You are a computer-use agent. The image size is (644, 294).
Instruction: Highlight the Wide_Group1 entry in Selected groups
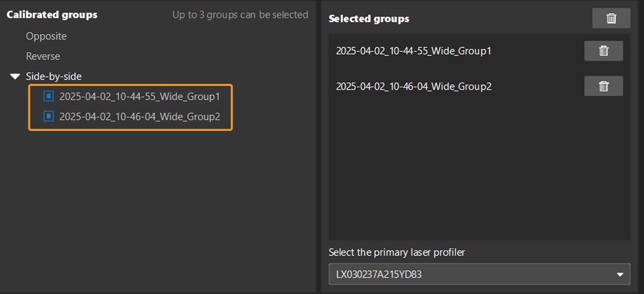414,51
